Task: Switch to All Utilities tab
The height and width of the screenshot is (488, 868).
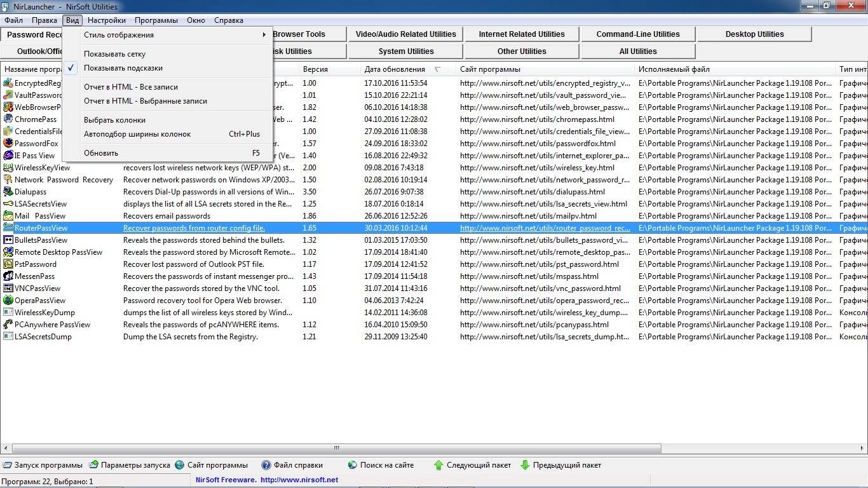Action: coord(638,51)
